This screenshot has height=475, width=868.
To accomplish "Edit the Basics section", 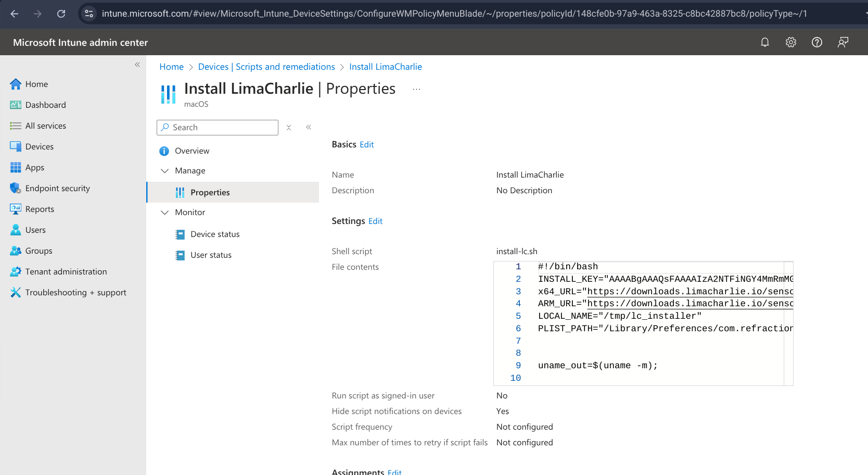I will (366, 144).
